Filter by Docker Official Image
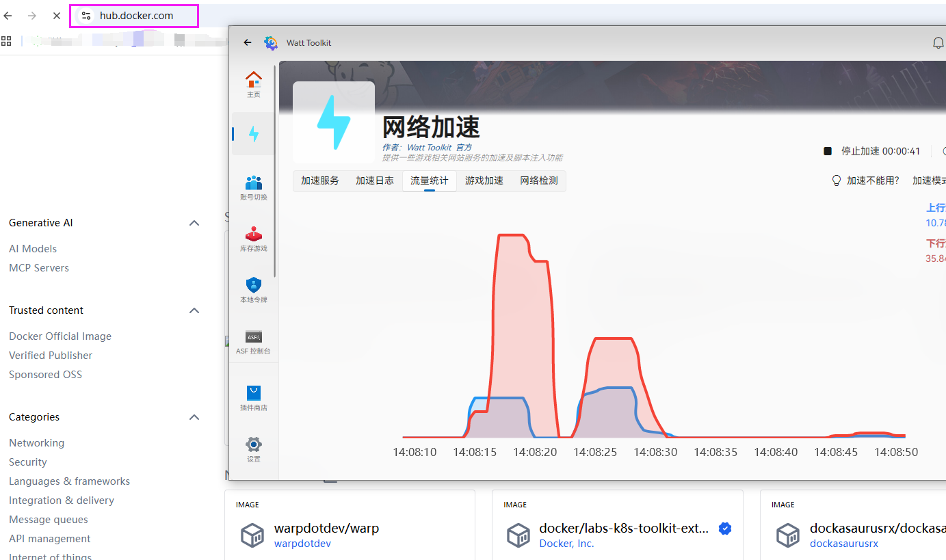The image size is (946, 560). [x=60, y=336]
